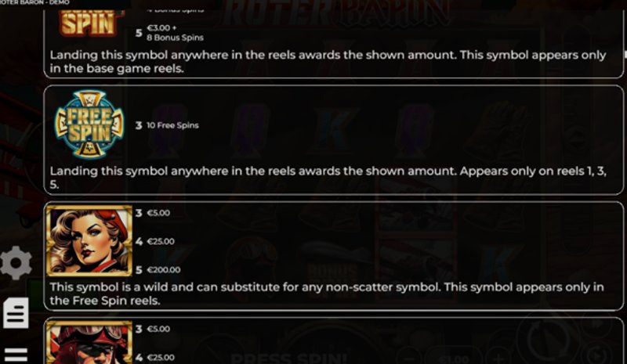Screen dimensions: 627x364
Task: Click the "10 Free Spins" award text
Action: [x=172, y=125]
